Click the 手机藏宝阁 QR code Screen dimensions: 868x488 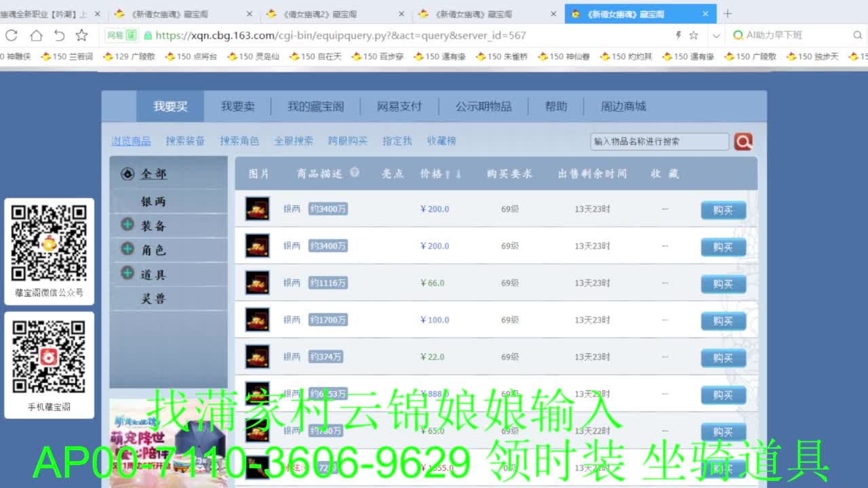(x=49, y=357)
